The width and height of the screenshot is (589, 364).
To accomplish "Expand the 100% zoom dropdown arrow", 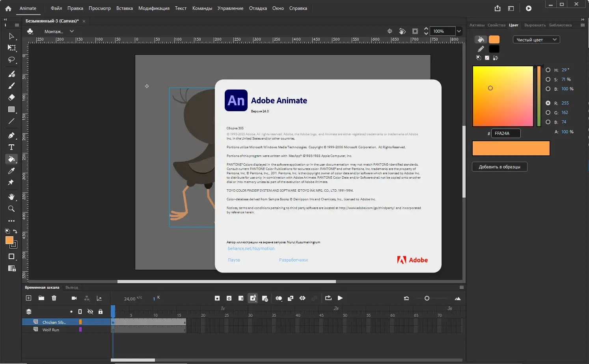I will [x=459, y=31].
